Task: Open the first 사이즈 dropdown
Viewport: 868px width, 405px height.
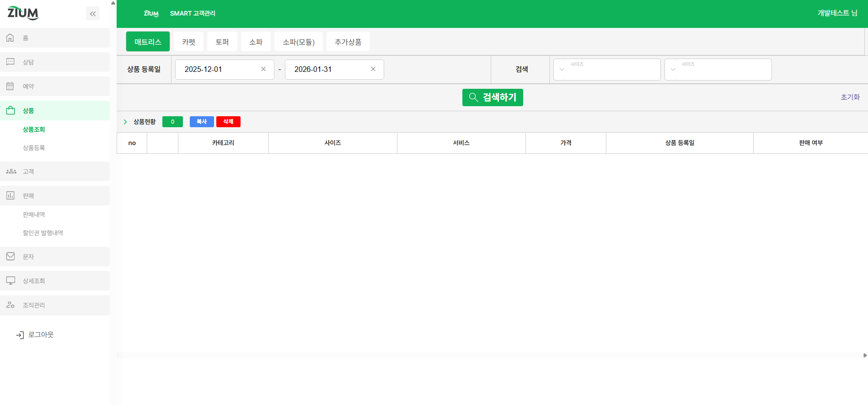Action: tap(607, 70)
